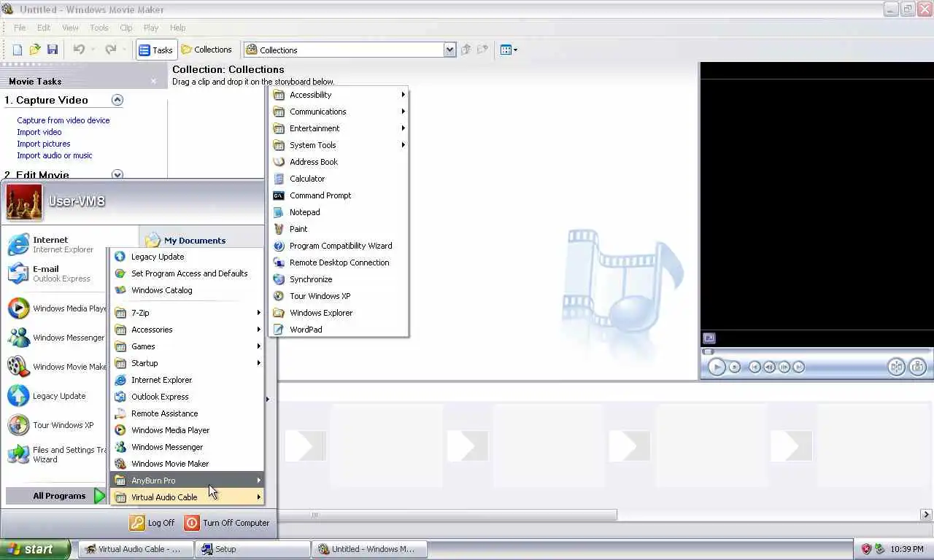The height and width of the screenshot is (560, 934).
Task: Click the Log Off button
Action: pyautogui.click(x=153, y=523)
